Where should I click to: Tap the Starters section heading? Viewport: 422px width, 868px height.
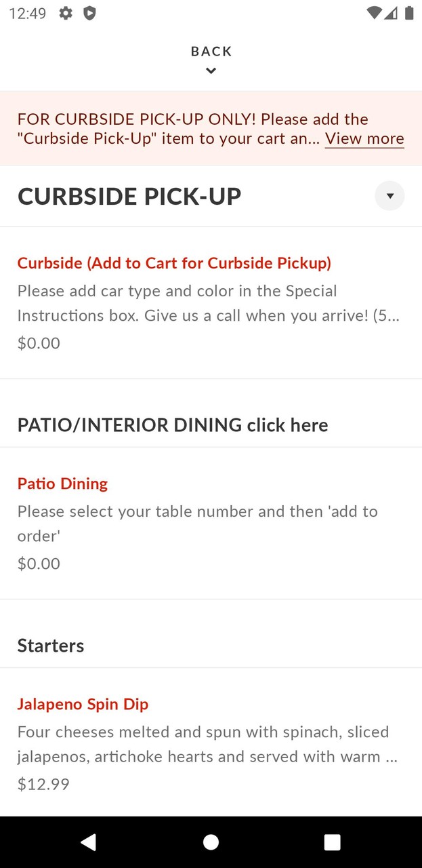pos(51,646)
